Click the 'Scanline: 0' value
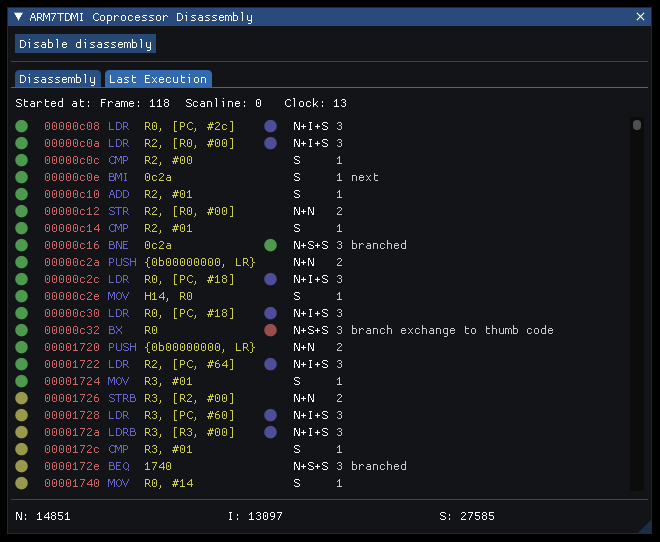 point(224,103)
